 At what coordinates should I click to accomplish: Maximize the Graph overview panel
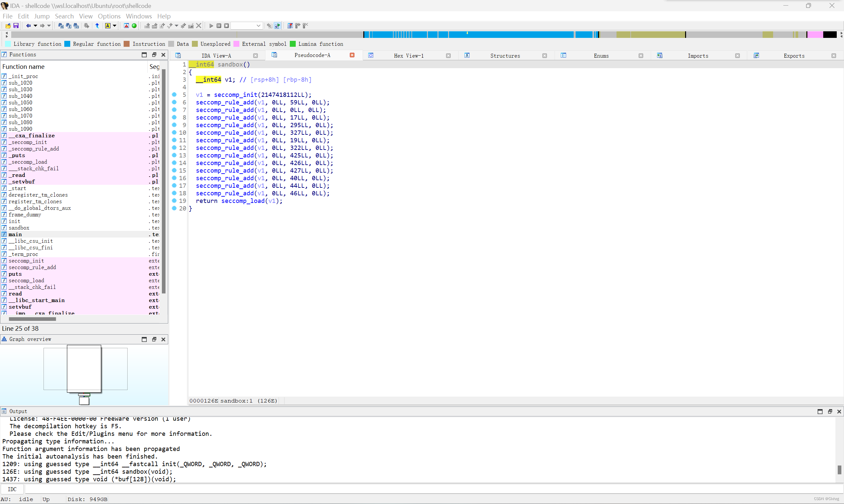[x=144, y=339]
